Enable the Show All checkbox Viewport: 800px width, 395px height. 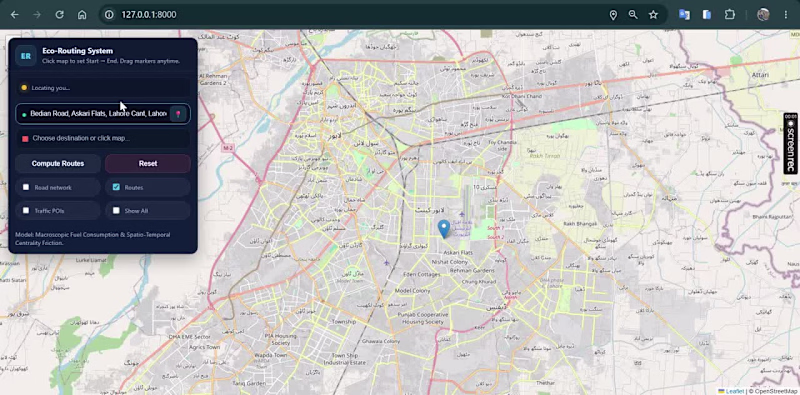(x=116, y=210)
